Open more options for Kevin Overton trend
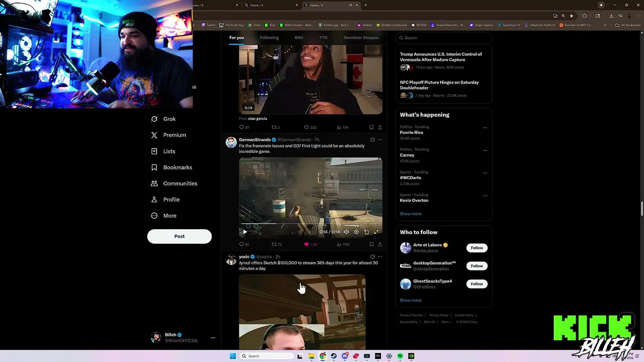This screenshot has width=644, height=362. pyautogui.click(x=485, y=196)
